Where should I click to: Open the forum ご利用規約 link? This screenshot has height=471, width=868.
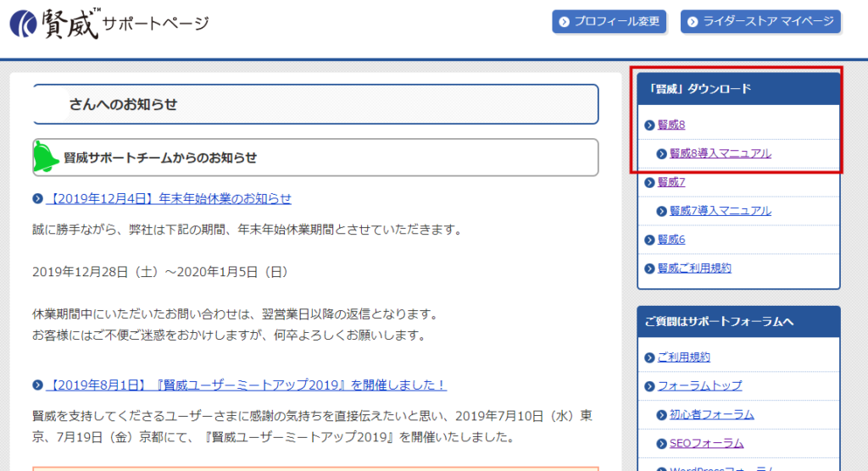(683, 357)
